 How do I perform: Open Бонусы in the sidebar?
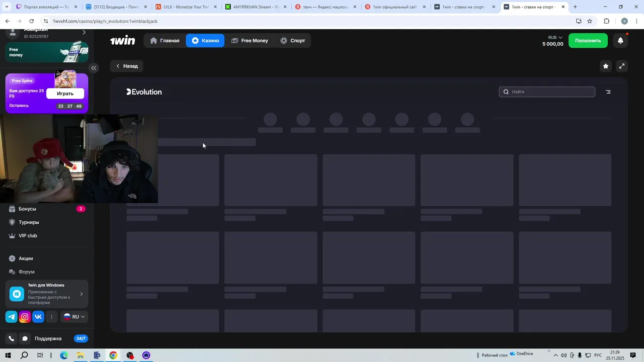27,209
